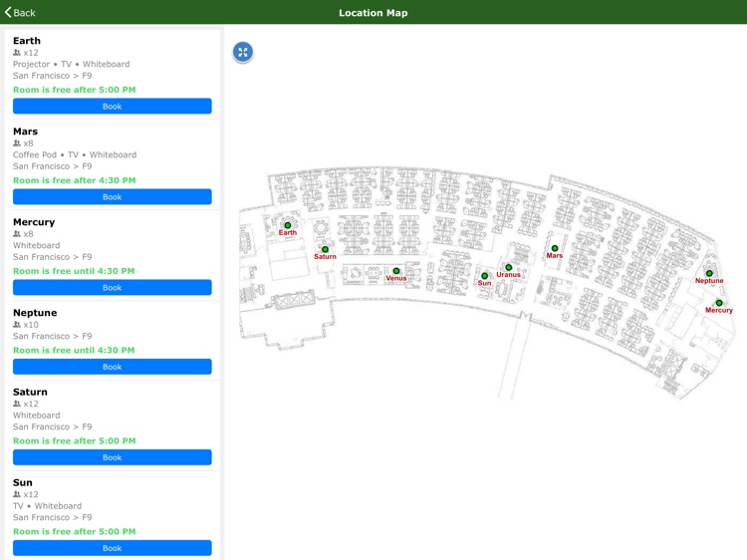Click the Location Map title
The height and width of the screenshot is (560, 747).
pos(373,13)
